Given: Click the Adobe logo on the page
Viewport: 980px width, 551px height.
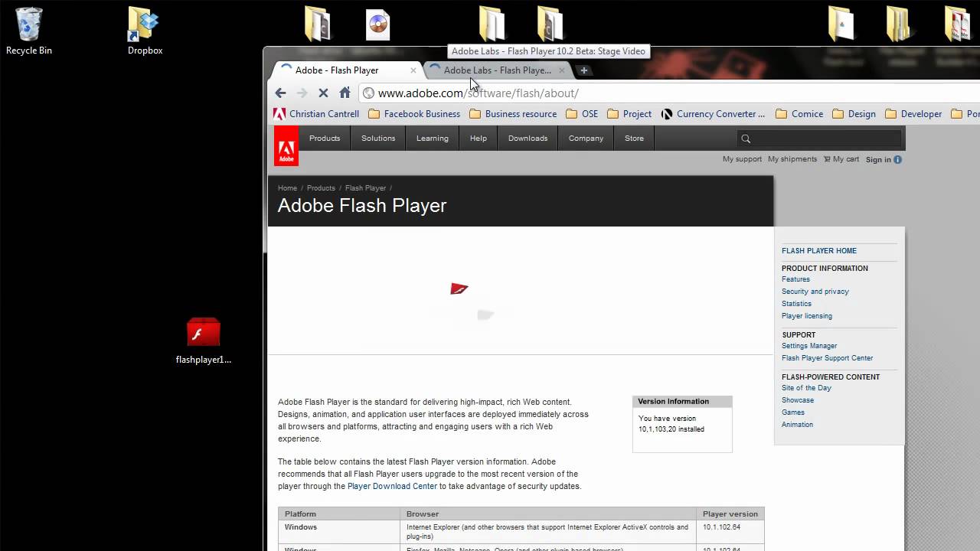Looking at the screenshot, I should [x=286, y=146].
